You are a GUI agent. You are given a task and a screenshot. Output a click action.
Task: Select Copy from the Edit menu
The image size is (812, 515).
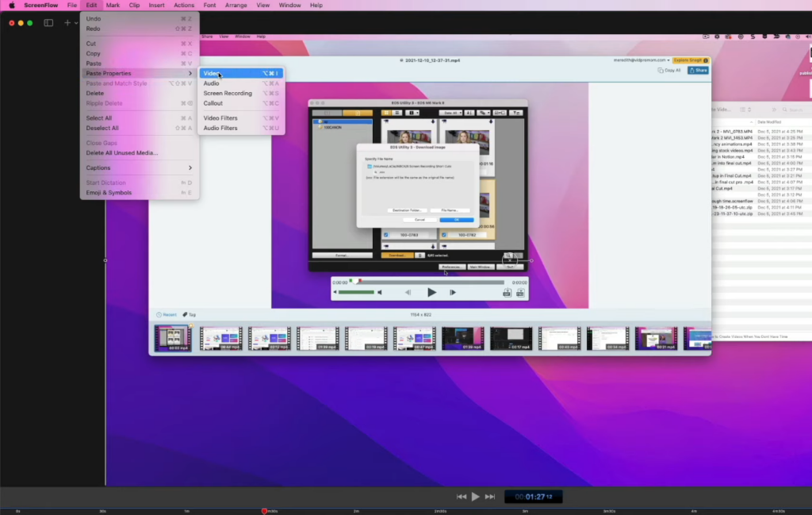(140, 53)
